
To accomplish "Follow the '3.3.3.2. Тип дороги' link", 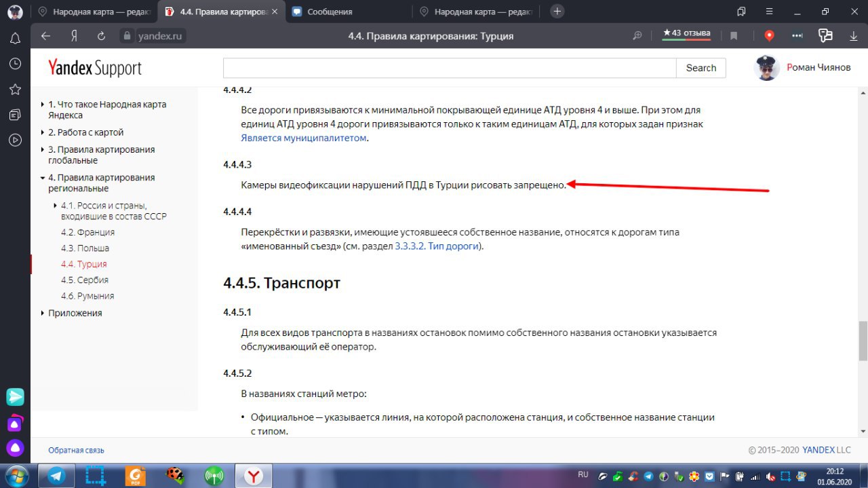I will (438, 246).
